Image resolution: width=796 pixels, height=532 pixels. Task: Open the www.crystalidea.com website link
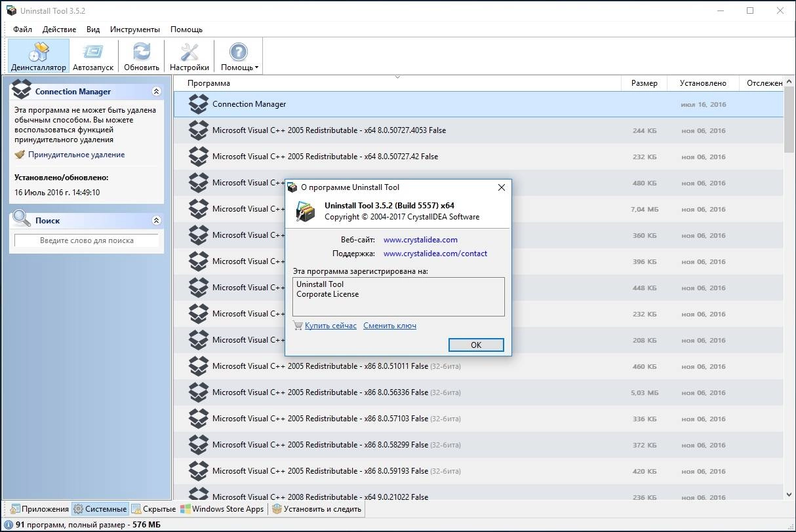(x=420, y=240)
